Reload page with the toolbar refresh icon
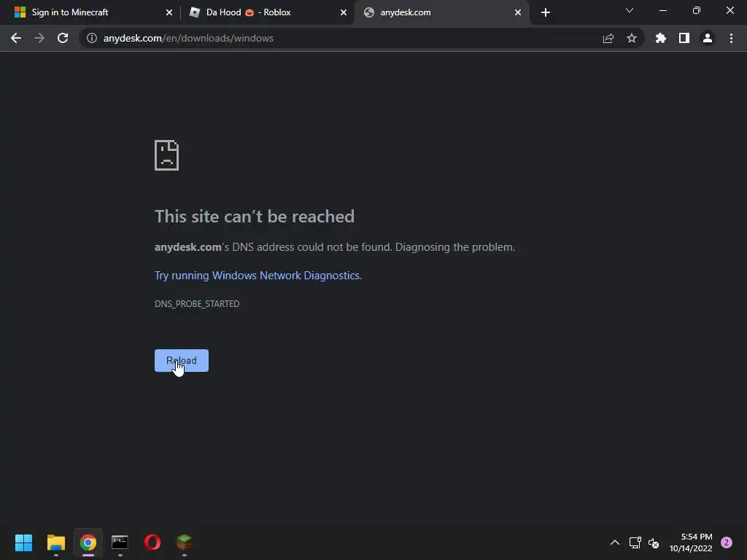Viewport: 747px width, 560px height. point(63,38)
